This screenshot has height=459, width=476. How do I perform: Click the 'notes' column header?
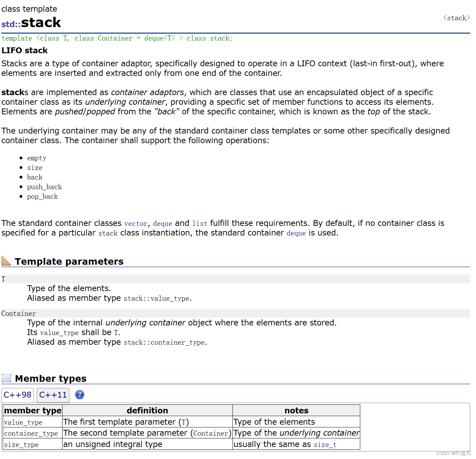point(296,410)
